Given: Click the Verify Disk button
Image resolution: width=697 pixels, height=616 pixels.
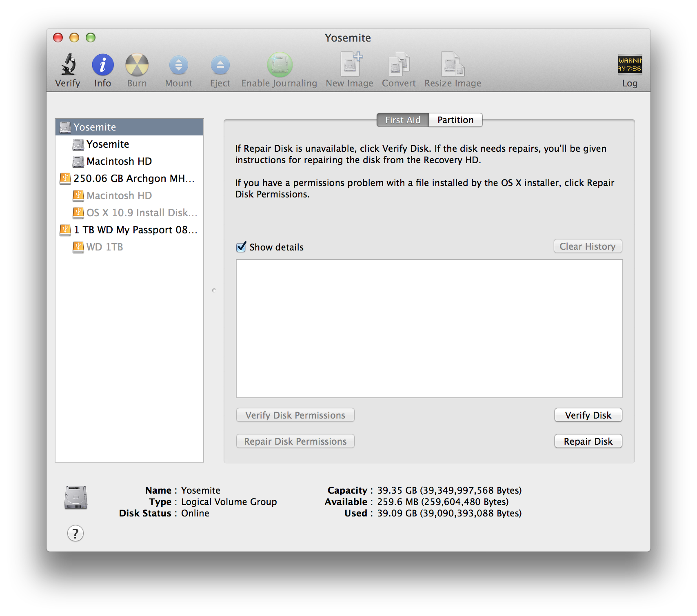Looking at the screenshot, I should pyautogui.click(x=588, y=415).
